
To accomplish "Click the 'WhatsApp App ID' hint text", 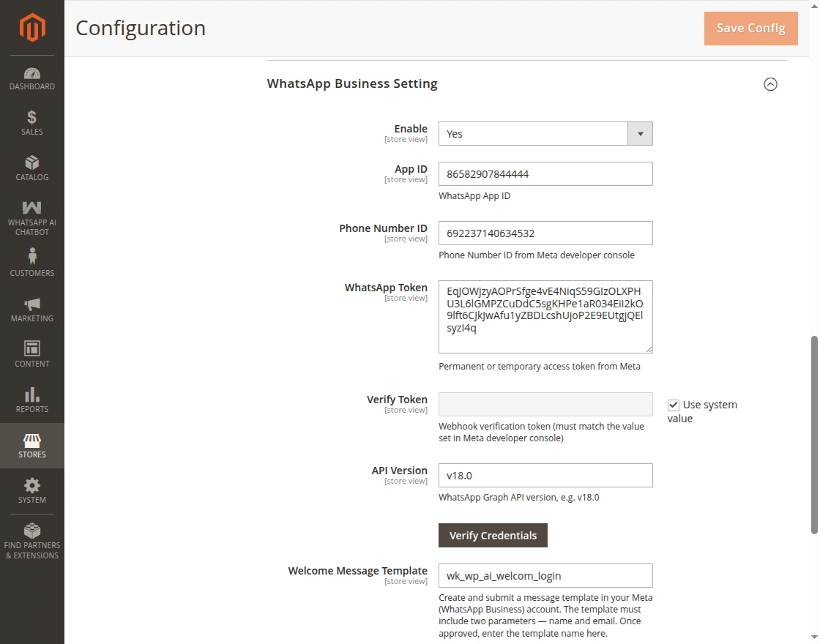I will pos(474,196).
